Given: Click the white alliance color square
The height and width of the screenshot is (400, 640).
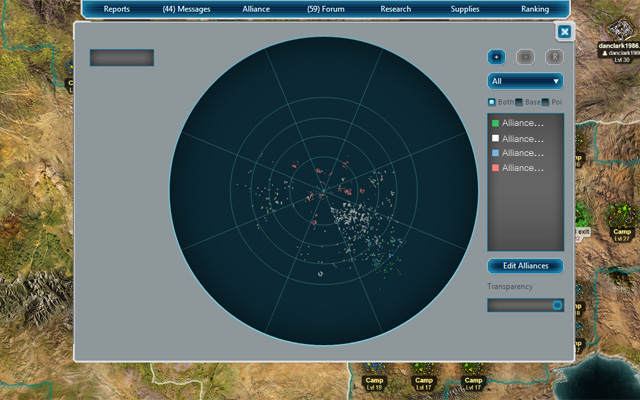Looking at the screenshot, I should (x=496, y=139).
